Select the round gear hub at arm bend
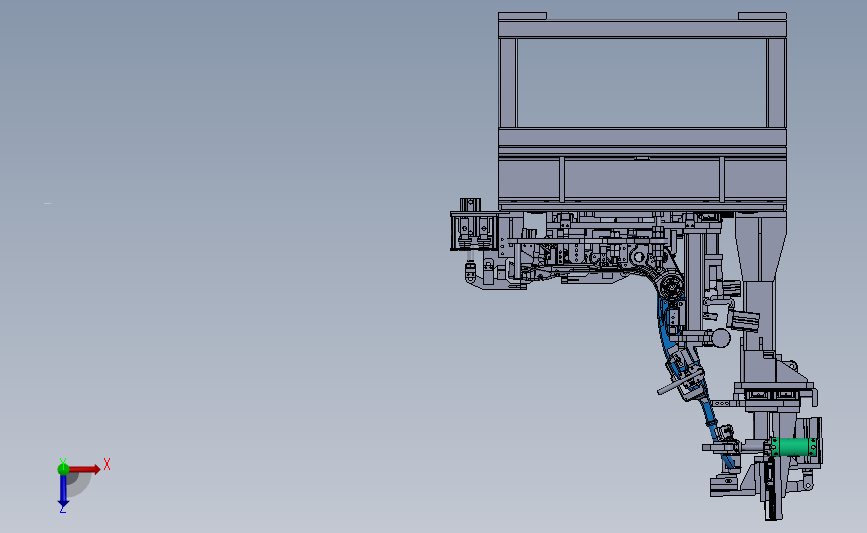867x533 pixels. [x=672, y=288]
